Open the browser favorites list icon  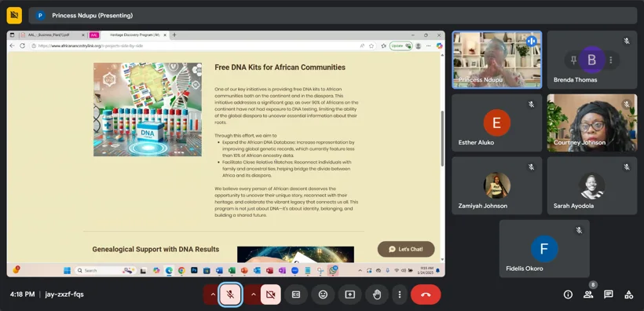pos(383,46)
